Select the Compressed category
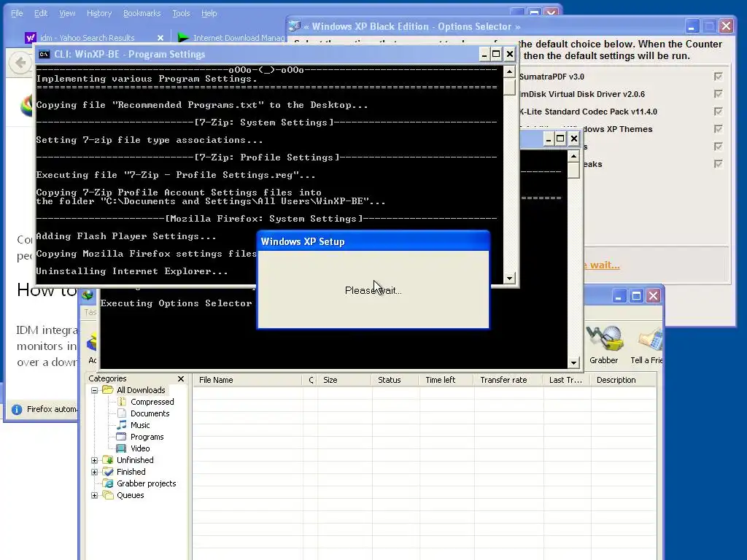The image size is (747, 560). pyautogui.click(x=152, y=402)
